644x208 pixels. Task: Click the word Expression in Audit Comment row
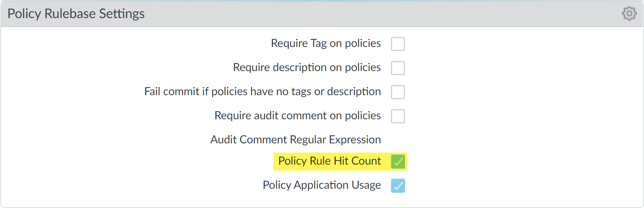pyautogui.click(x=355, y=140)
